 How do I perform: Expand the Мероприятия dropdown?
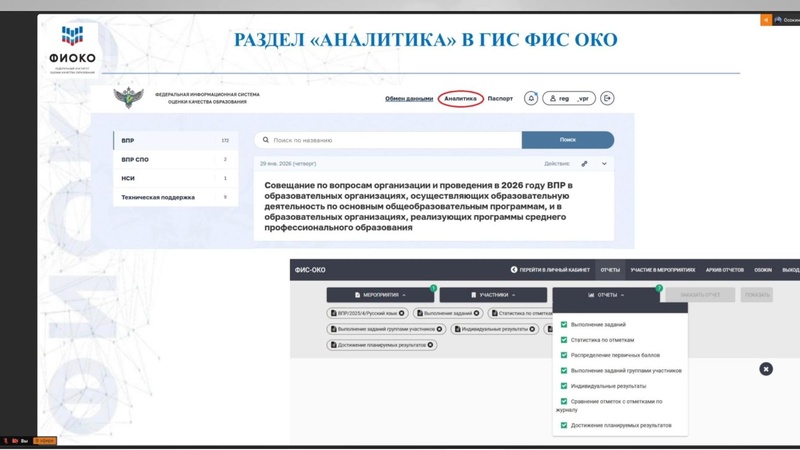pyautogui.click(x=380, y=295)
